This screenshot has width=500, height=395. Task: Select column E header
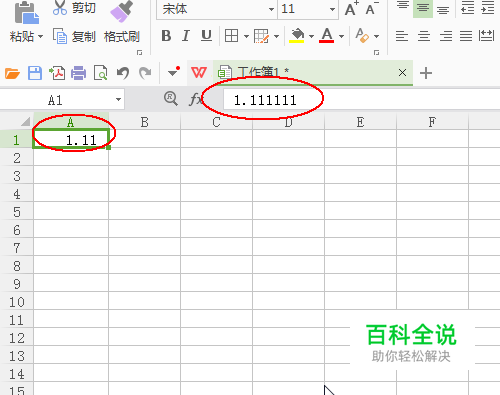pos(360,122)
